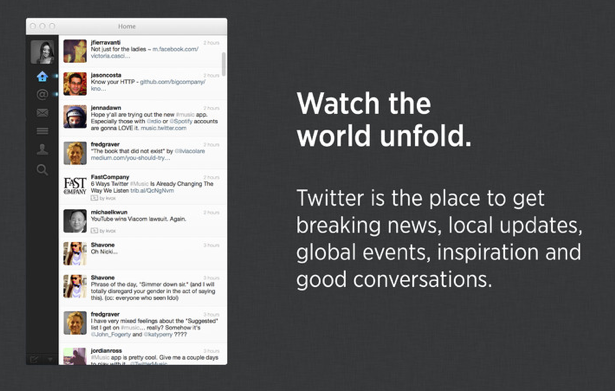Click the #music hashtag in fredgraver's "Suggested" tweet
This screenshot has width=615, height=391.
click(x=130, y=327)
